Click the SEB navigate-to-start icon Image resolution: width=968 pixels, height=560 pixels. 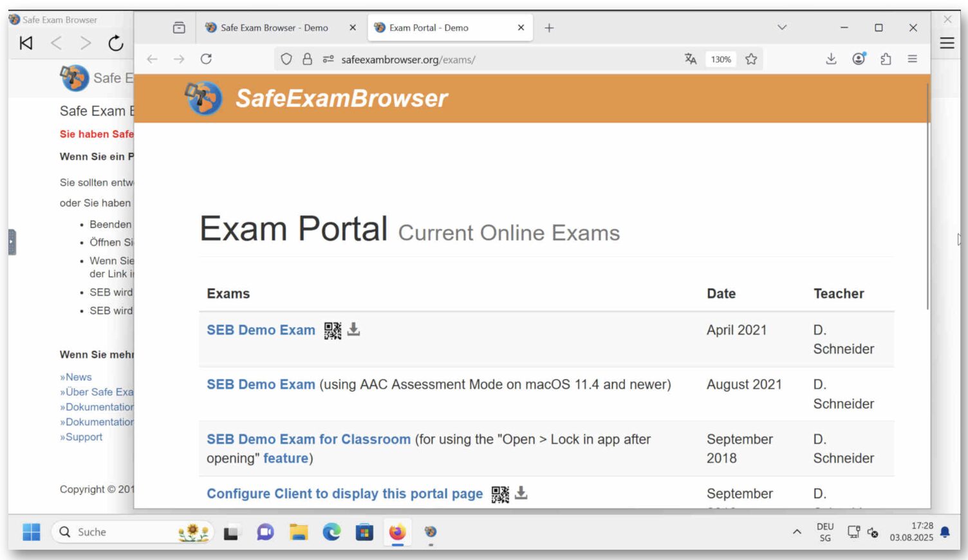[x=26, y=43]
